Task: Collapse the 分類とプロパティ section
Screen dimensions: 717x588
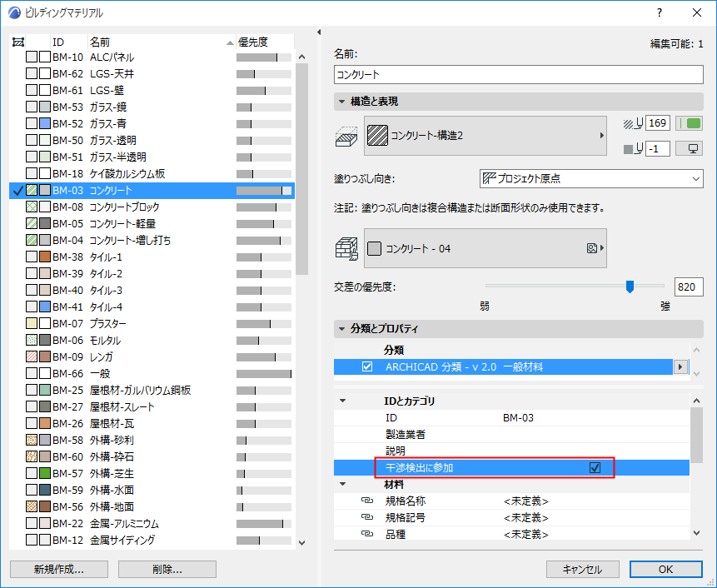Action: click(341, 329)
